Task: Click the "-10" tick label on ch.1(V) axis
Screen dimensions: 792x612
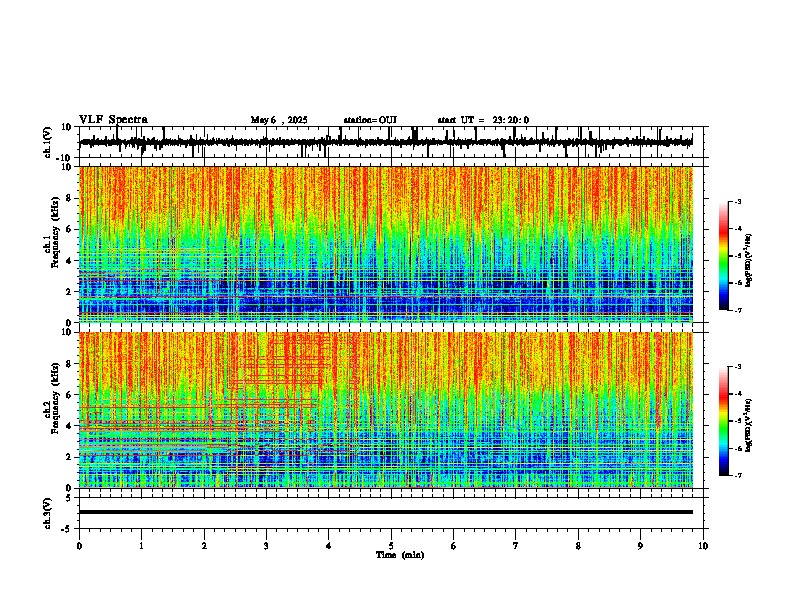Action: click(x=65, y=158)
